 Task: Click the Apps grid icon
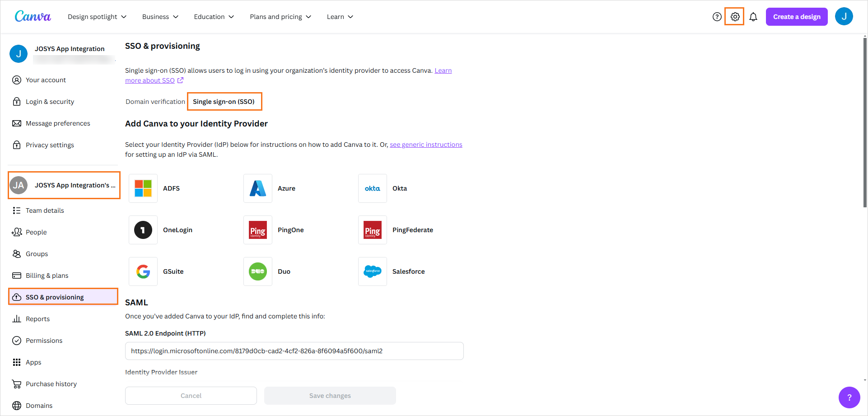(x=17, y=362)
